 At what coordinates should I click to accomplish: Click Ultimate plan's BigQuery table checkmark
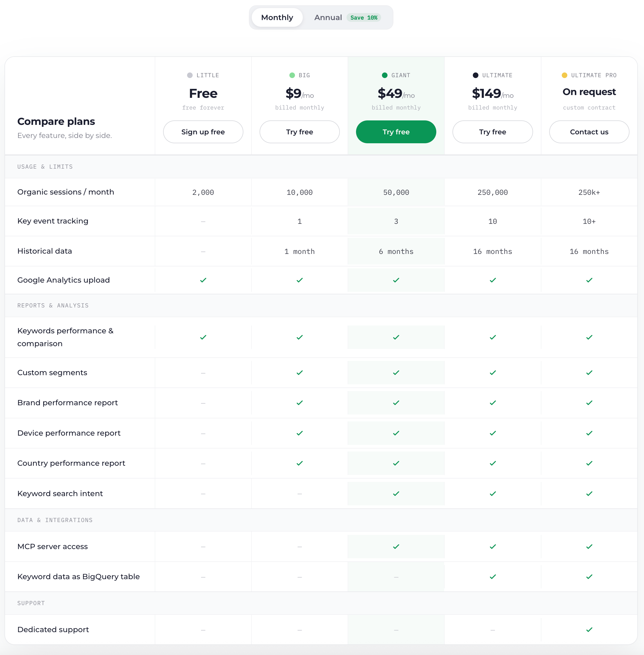point(493,577)
